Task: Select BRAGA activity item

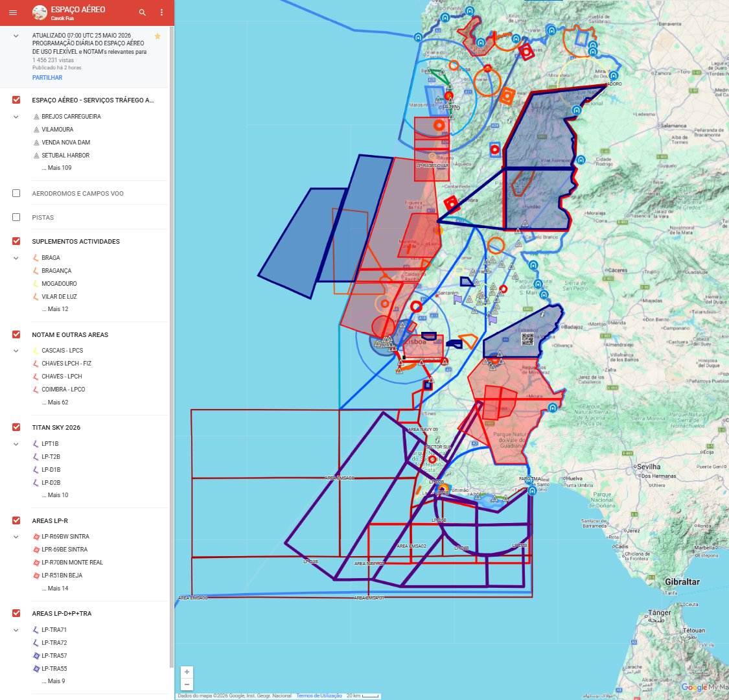Action: coord(51,258)
